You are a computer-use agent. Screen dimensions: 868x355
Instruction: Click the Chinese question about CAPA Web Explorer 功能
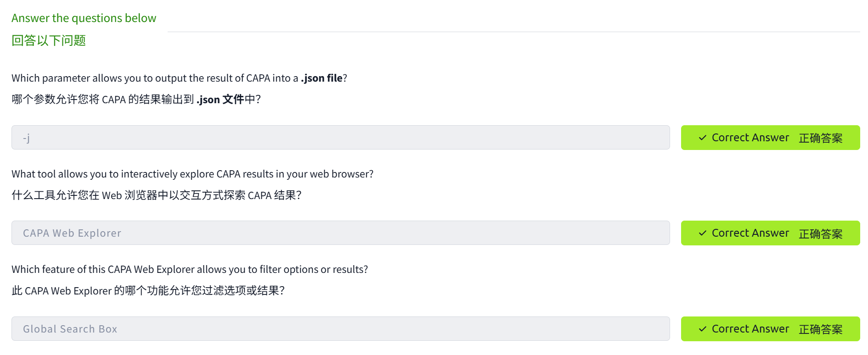pyautogui.click(x=148, y=291)
